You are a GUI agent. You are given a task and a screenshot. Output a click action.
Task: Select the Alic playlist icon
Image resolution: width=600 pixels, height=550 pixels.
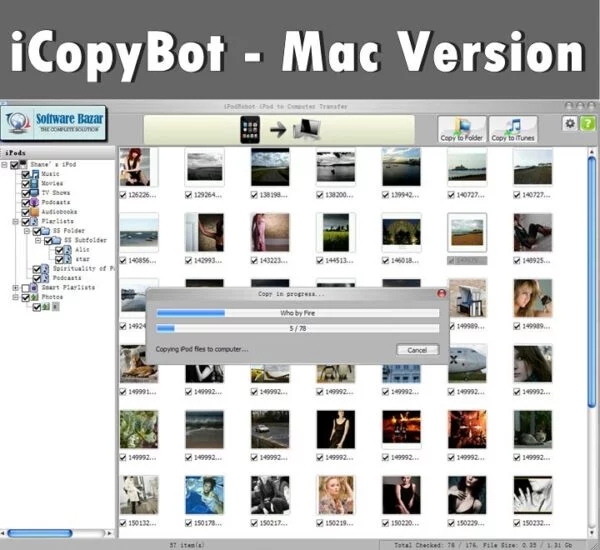point(68,250)
